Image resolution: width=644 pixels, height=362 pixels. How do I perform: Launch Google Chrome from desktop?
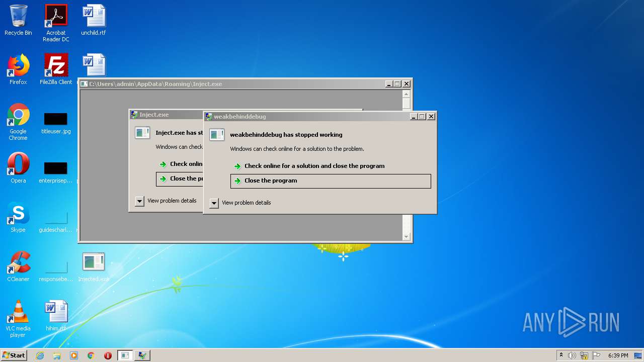(x=18, y=122)
